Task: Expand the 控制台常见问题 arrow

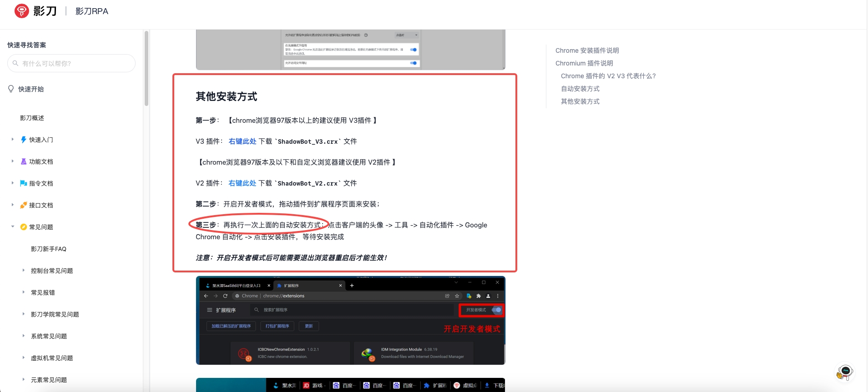Action: 24,270
